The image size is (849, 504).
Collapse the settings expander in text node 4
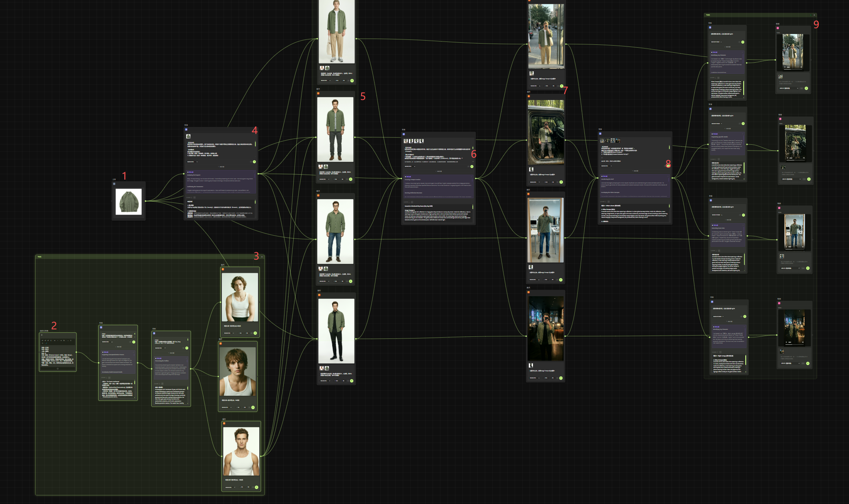221,167
